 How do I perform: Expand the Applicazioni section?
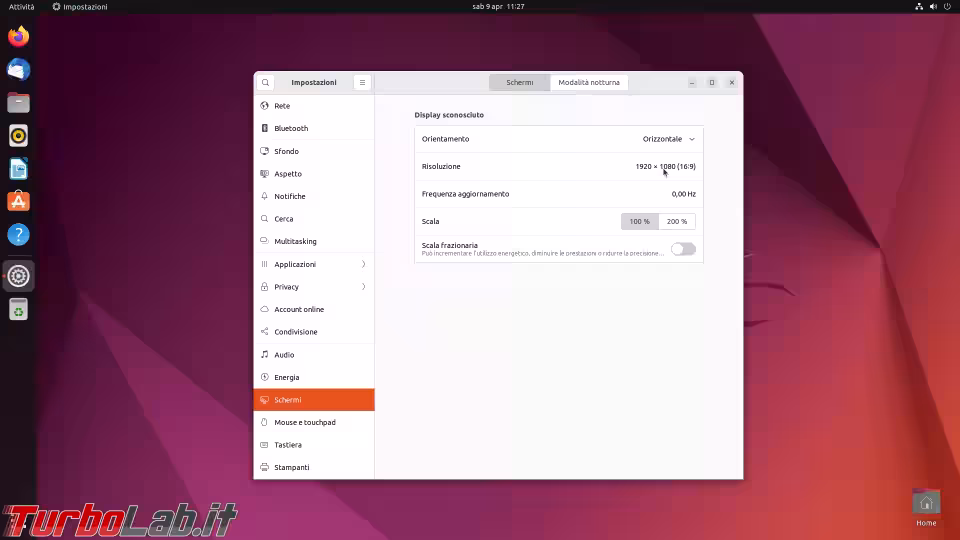[x=314, y=264]
